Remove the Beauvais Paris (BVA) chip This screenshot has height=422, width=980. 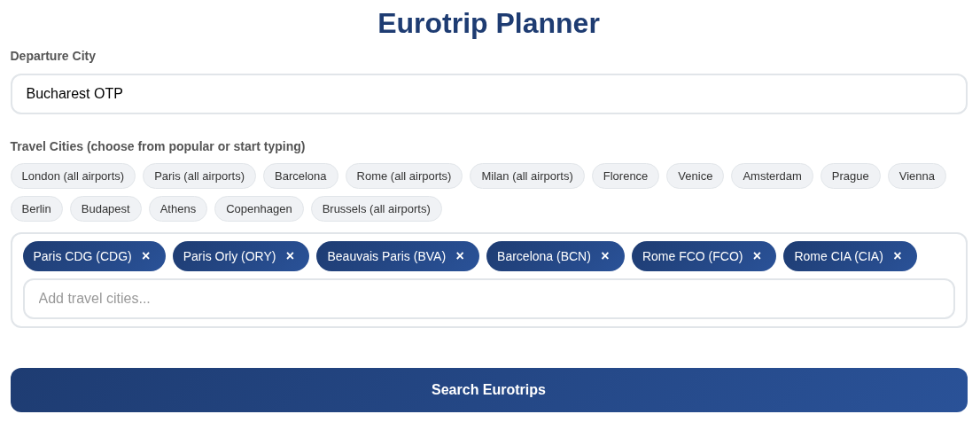460,256
